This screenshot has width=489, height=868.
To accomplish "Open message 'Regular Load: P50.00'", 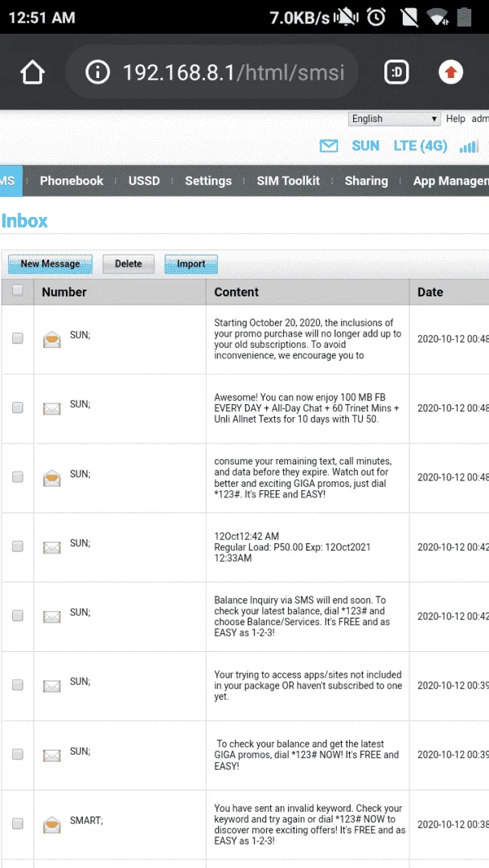I will tap(293, 547).
